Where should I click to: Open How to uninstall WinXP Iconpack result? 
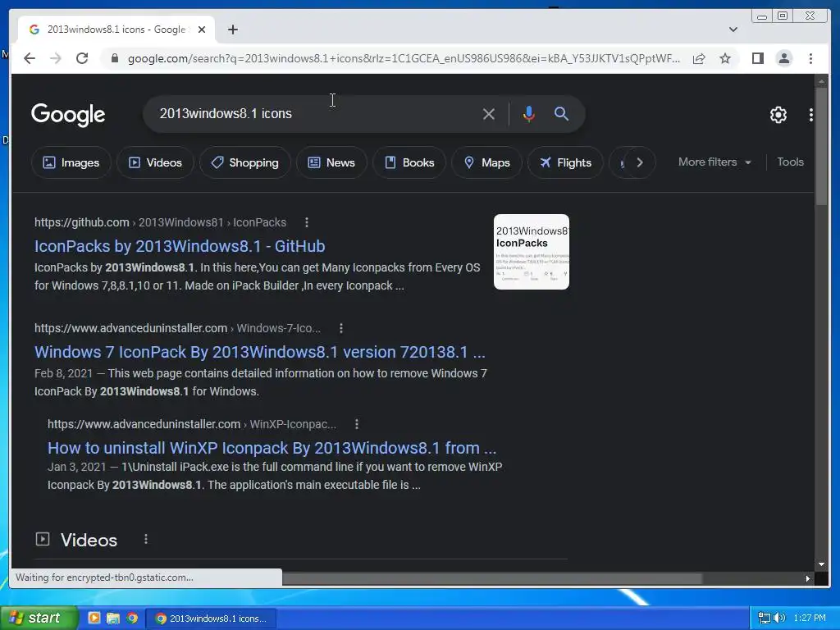pos(272,448)
